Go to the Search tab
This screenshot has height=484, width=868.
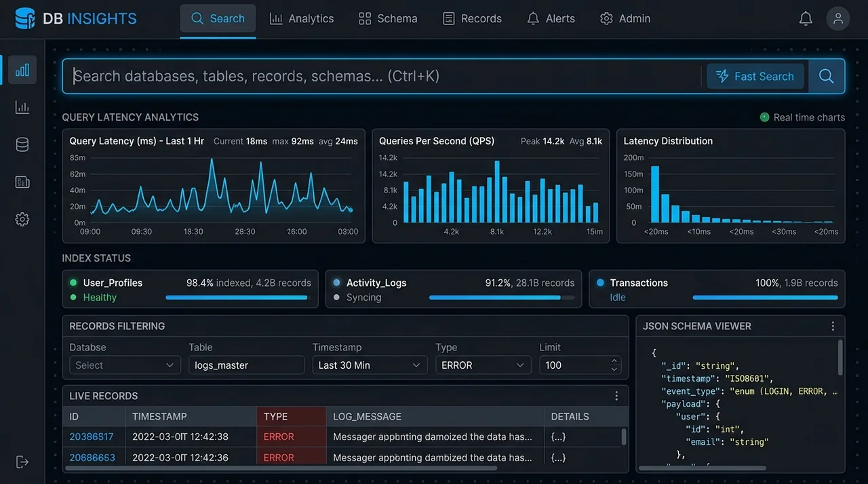(218, 19)
